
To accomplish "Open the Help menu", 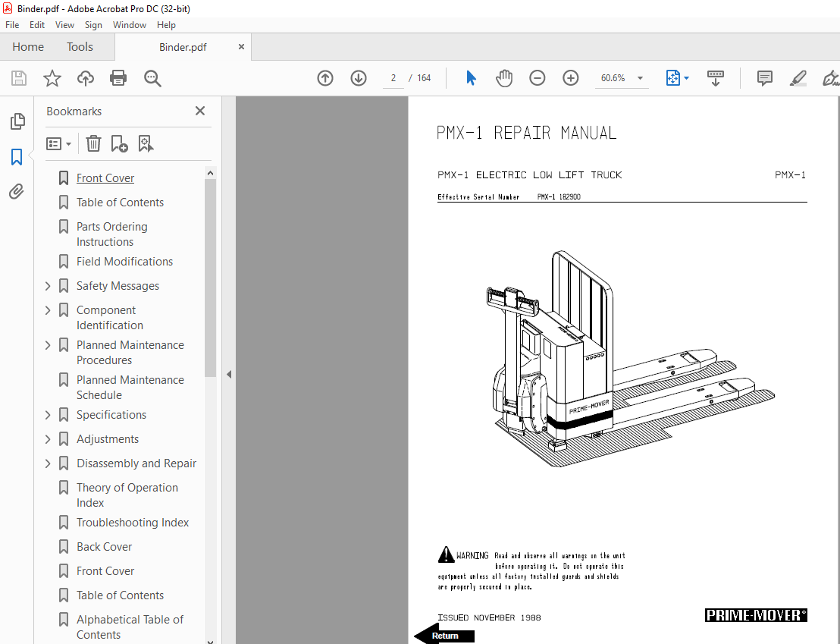I will coord(166,25).
